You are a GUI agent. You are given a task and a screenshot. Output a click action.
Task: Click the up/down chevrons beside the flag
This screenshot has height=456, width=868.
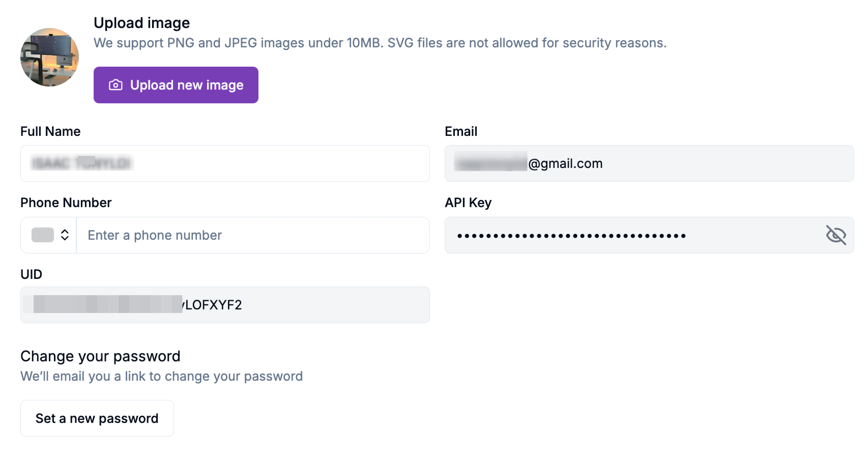pos(65,235)
